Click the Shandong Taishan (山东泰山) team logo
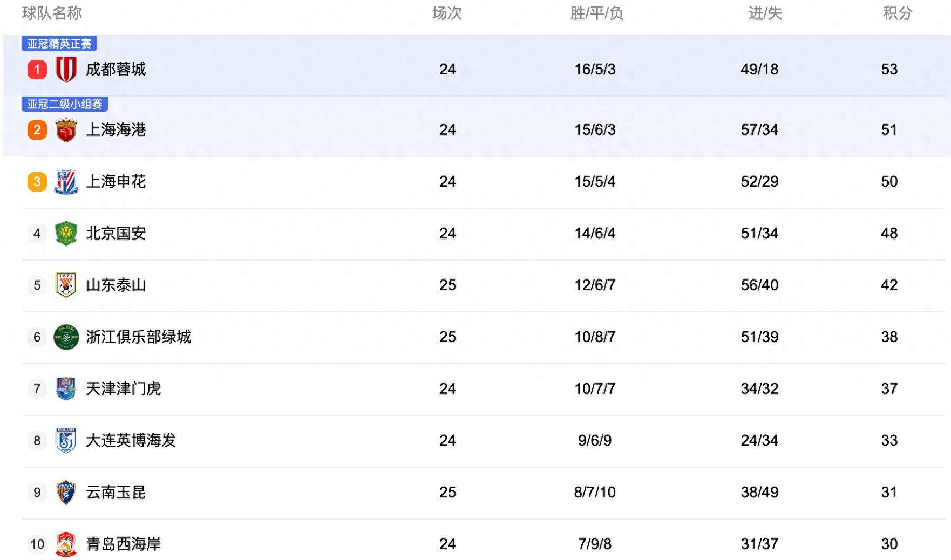951x560 pixels. 66,285
